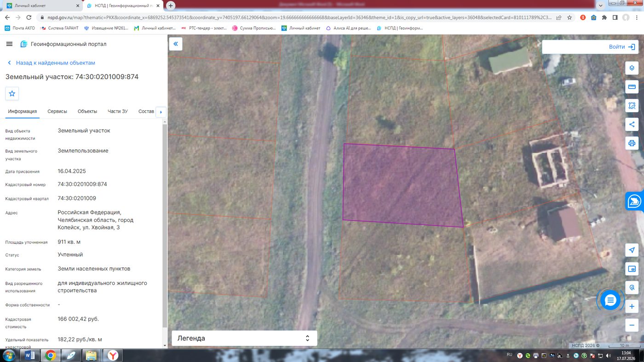Select the area value 911 кв. м
This screenshot has height=362, width=644.
click(69, 242)
